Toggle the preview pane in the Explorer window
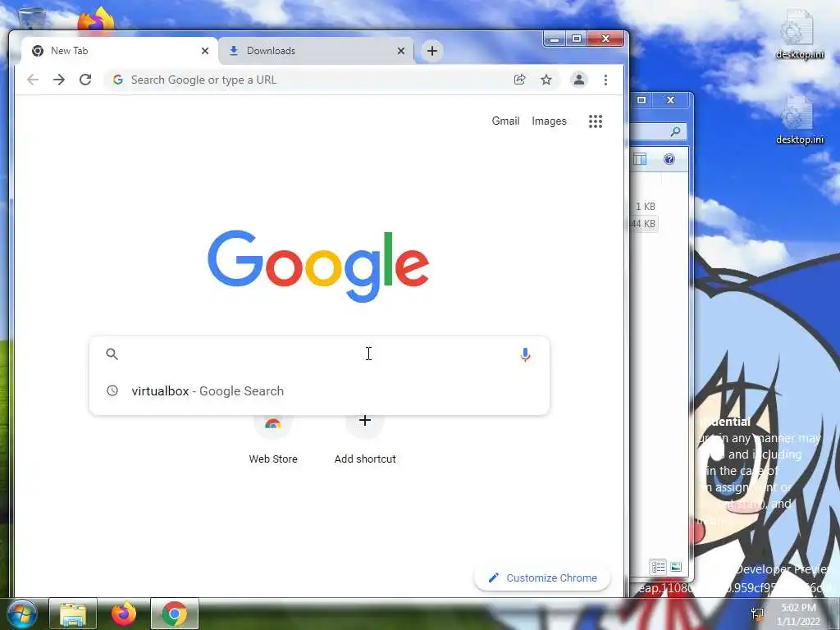 click(x=640, y=159)
